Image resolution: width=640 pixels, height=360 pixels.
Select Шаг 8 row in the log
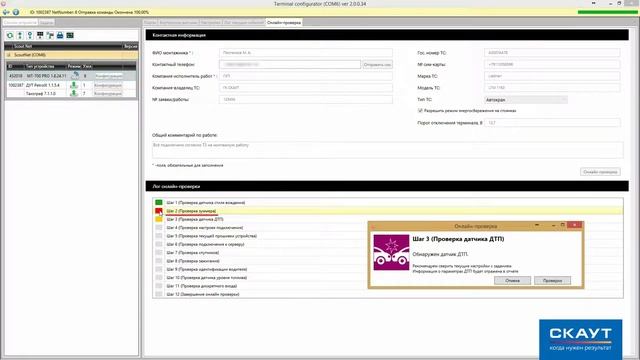pos(388,261)
